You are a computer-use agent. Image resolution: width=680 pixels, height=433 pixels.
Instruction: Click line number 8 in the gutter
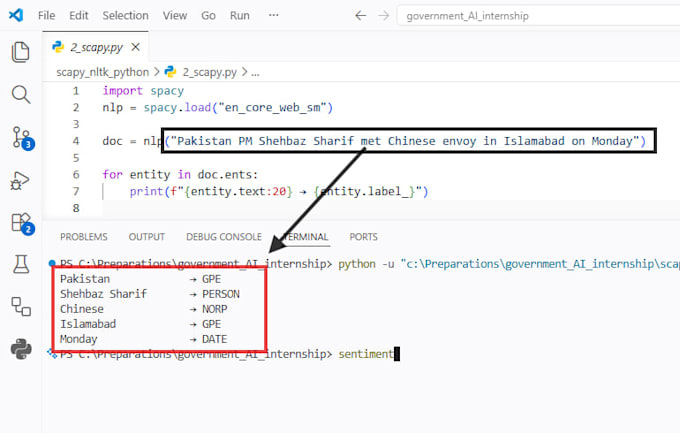coord(76,208)
